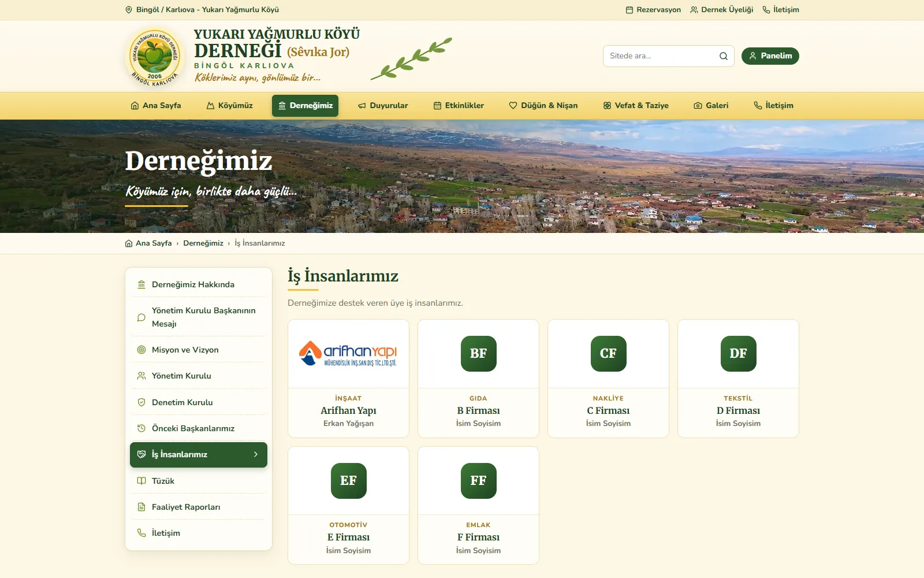Click the Arifhan Yapı logo image
Image resolution: width=924 pixels, height=578 pixels.
coord(348,353)
